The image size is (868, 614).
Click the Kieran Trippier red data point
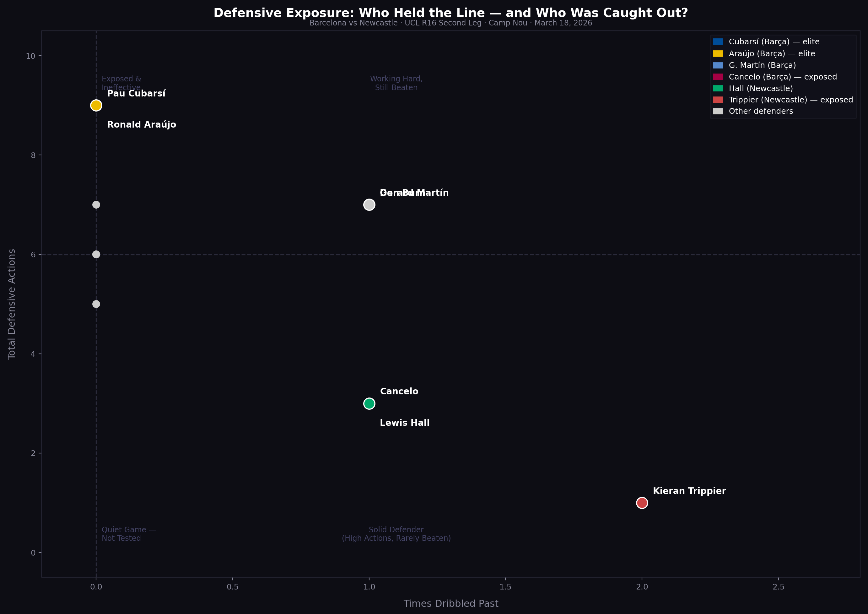(x=642, y=503)
